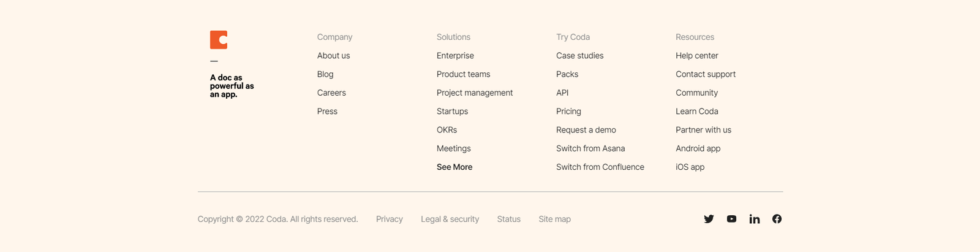Open Coda's Facebook page icon
Image resolution: width=980 pixels, height=252 pixels.
click(x=777, y=219)
